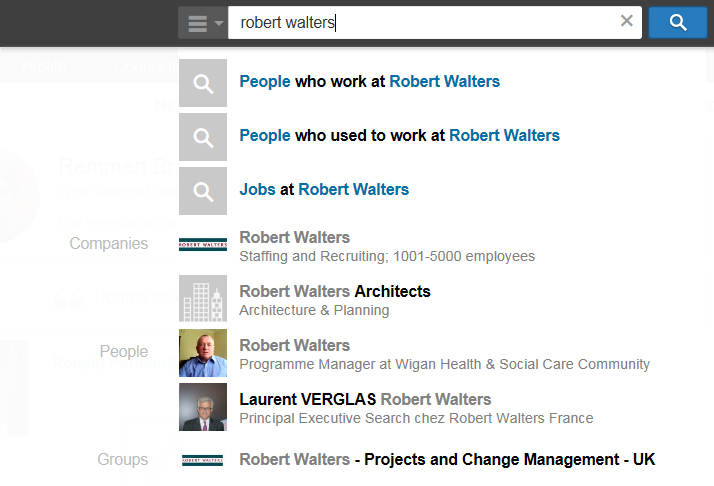Clear the search field with X icon

[x=627, y=20]
